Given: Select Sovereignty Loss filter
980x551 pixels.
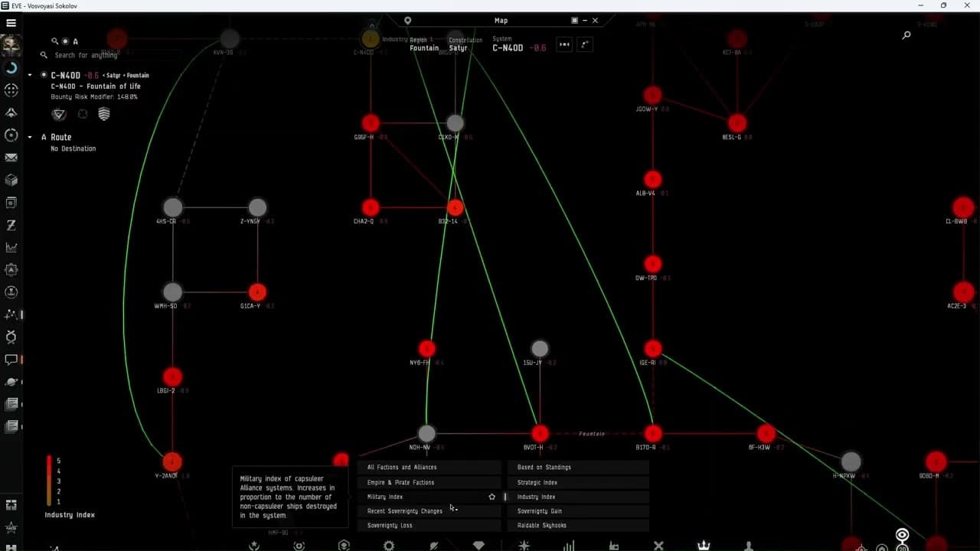Looking at the screenshot, I should (x=430, y=526).
